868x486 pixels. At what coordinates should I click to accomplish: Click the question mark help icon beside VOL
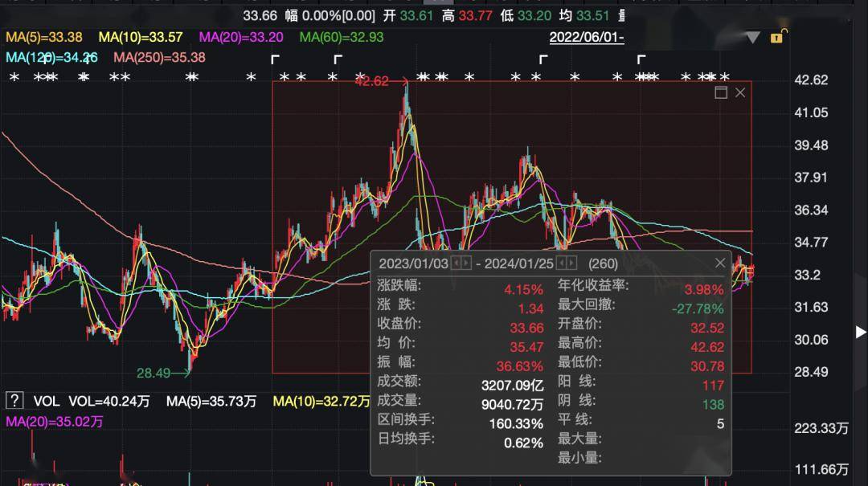(14, 400)
